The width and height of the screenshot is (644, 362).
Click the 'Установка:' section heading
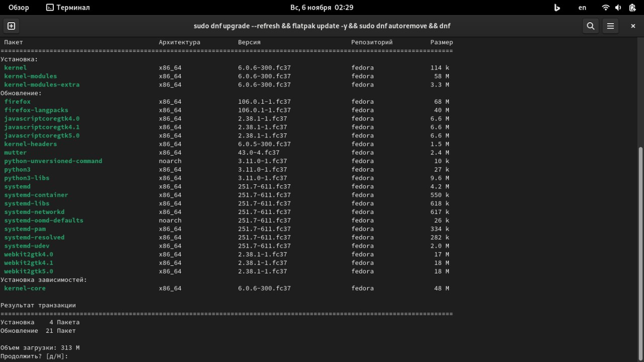click(19, 59)
